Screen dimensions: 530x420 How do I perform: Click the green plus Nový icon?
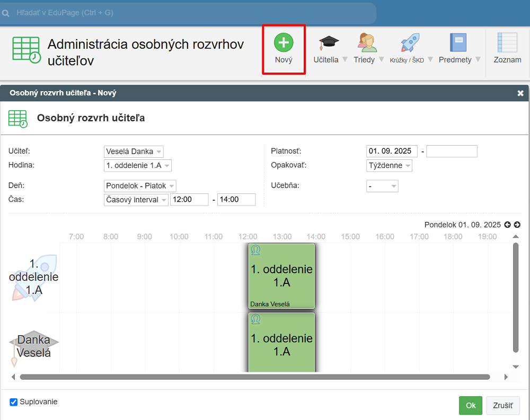pyautogui.click(x=284, y=42)
